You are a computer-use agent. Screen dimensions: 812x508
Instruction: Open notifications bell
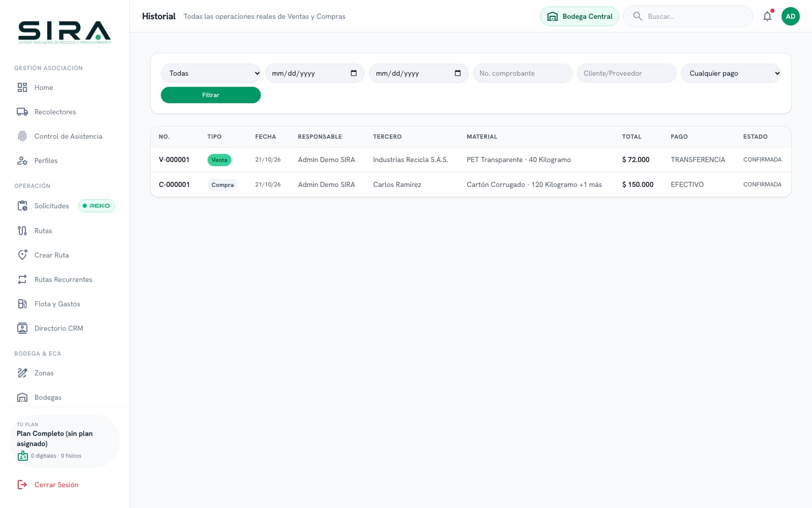(x=767, y=16)
